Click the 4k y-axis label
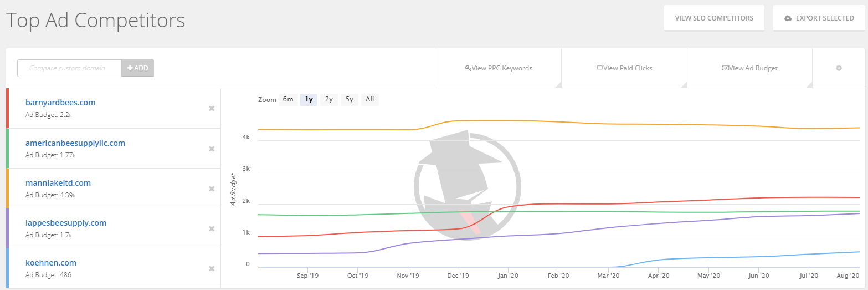The width and height of the screenshot is (868, 290). 246,137
